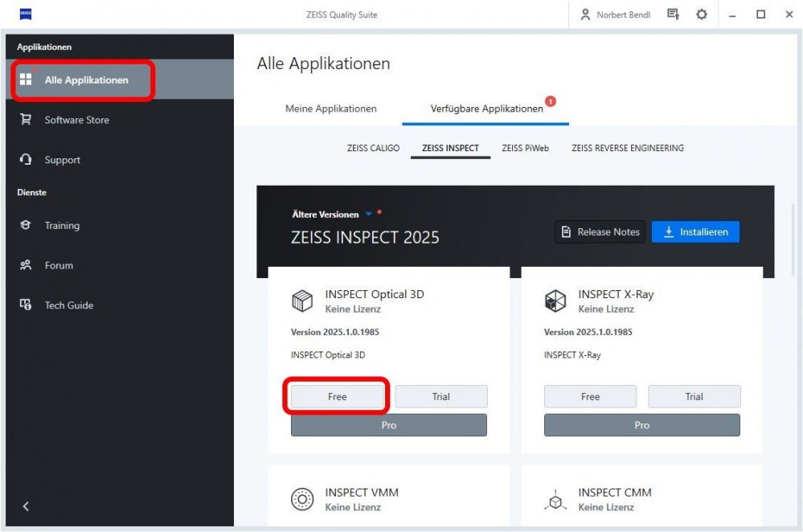Select the ZEISS REVERSE ENGINEERING tab
The image size is (803, 532).
[627, 148]
